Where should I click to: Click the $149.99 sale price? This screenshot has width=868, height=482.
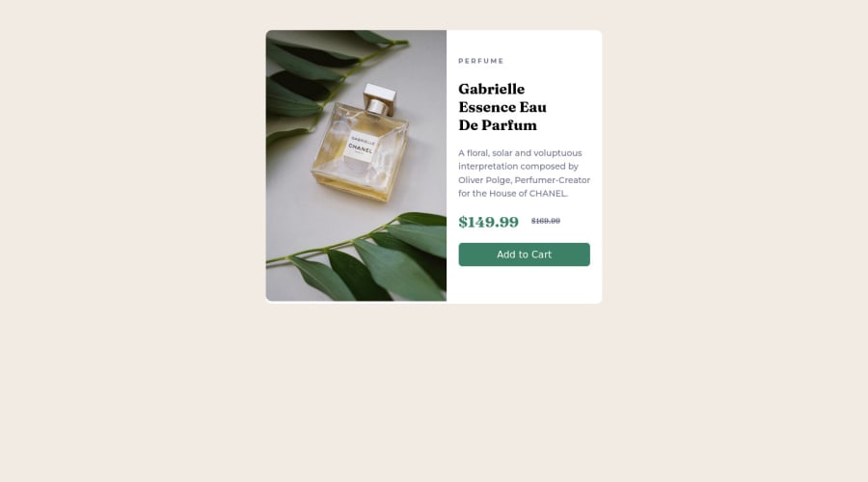(488, 222)
